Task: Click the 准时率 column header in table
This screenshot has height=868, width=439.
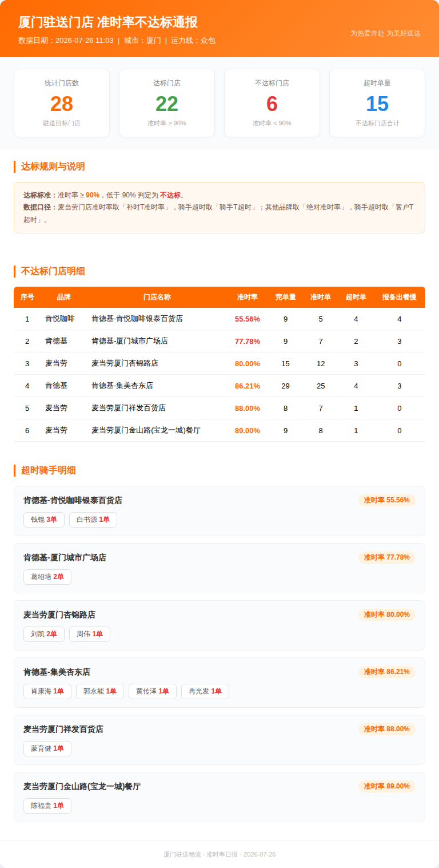Action: [x=248, y=297]
